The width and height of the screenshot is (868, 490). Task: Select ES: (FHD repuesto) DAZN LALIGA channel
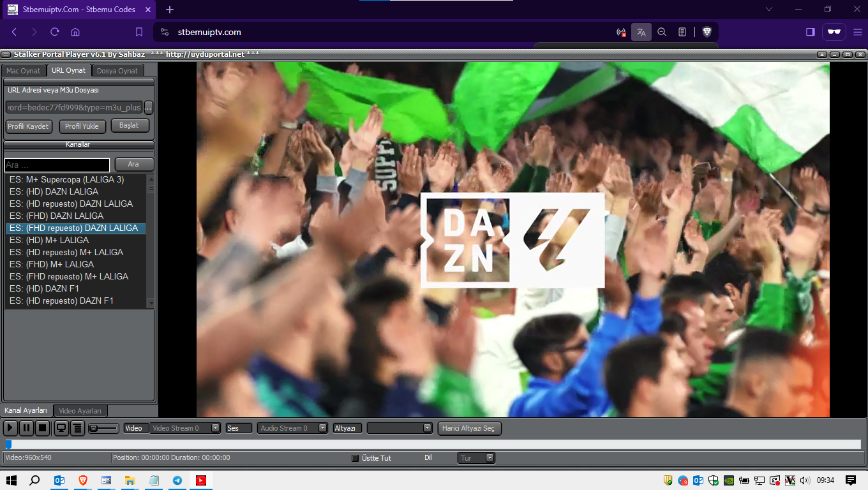(76, 228)
